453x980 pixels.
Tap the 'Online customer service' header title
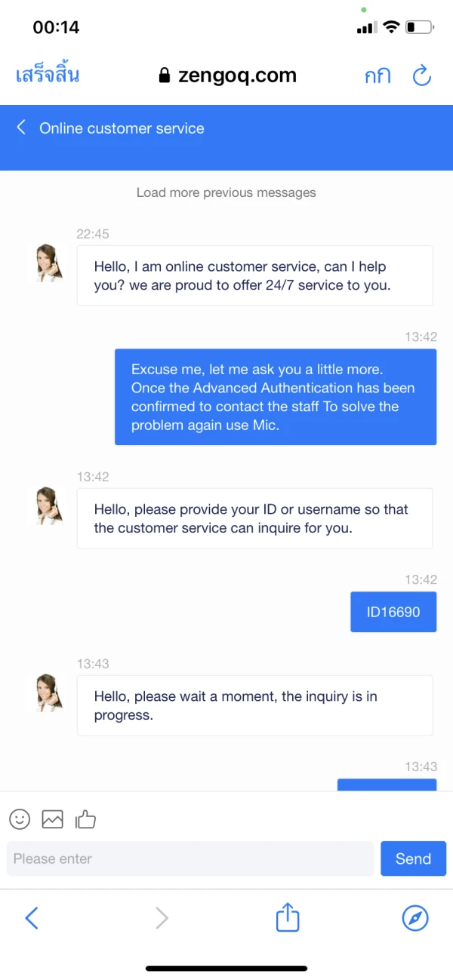click(122, 128)
